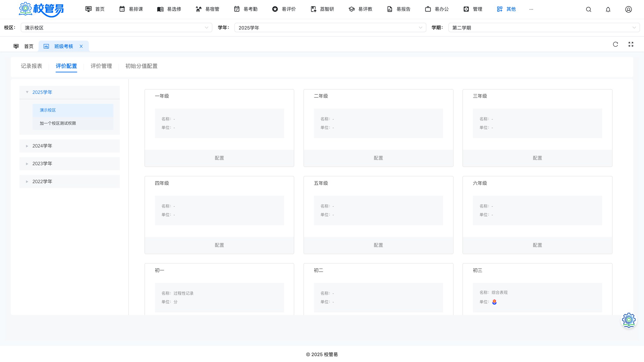Click the 校管易 logo

click(x=41, y=9)
